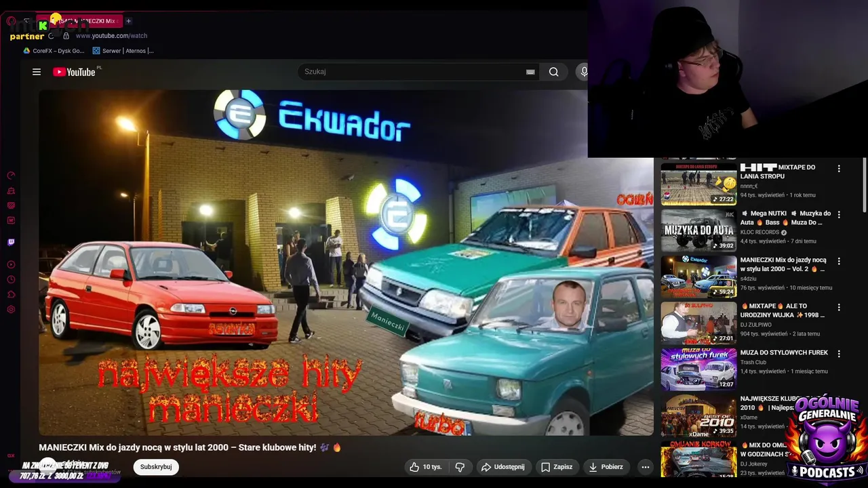868x488 pixels.
Task: Dislike the video with thumbs down
Action: (460, 467)
